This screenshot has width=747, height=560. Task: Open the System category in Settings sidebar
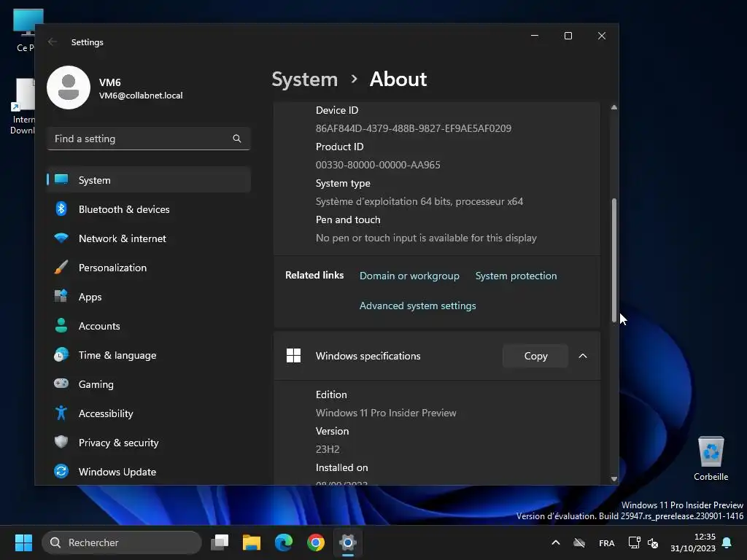[x=149, y=180]
